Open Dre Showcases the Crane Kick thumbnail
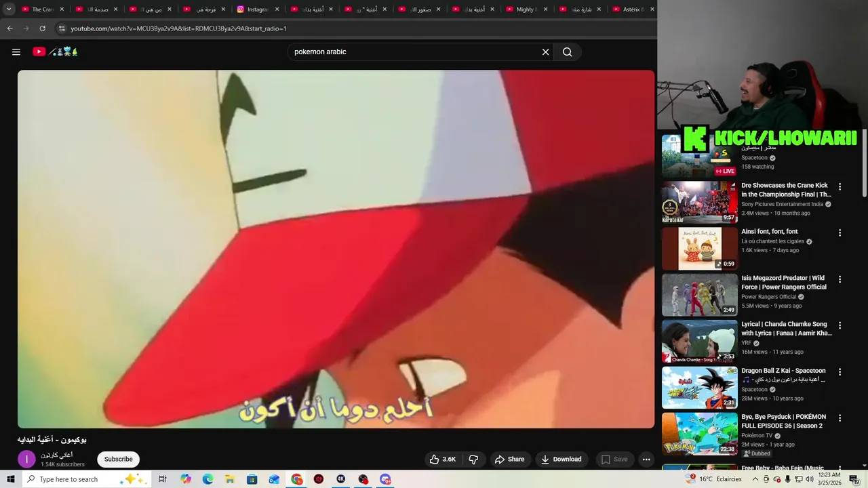The width and height of the screenshot is (868, 488). coord(699,202)
